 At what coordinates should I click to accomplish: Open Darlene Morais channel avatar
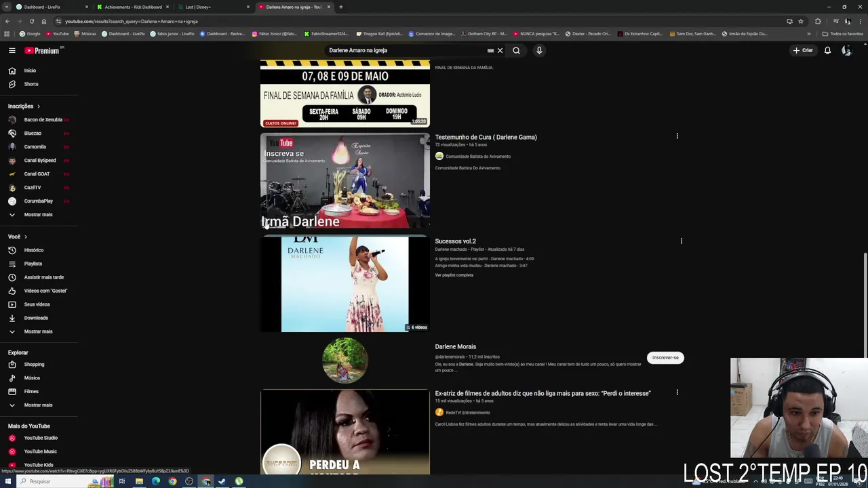tap(345, 361)
